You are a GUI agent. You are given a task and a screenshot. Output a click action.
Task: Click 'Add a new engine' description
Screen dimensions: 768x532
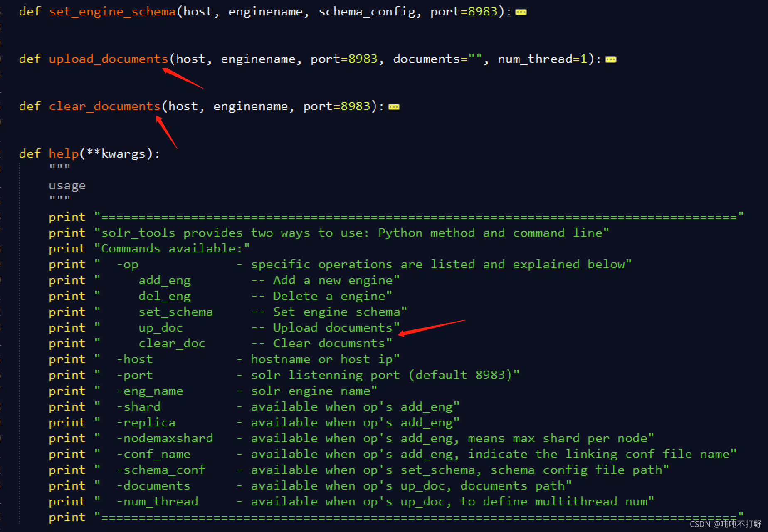333,280
